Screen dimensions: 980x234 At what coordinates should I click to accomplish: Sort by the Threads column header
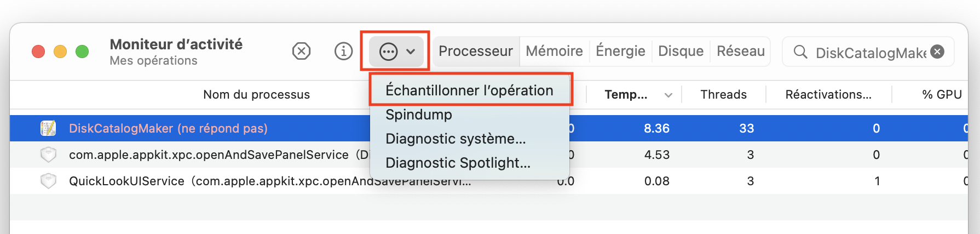(x=723, y=95)
